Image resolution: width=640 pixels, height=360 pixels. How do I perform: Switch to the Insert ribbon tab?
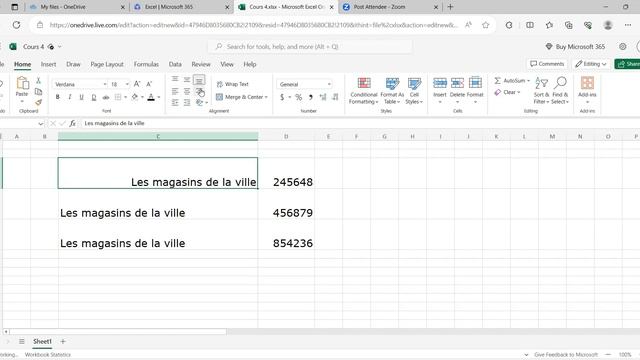click(49, 64)
